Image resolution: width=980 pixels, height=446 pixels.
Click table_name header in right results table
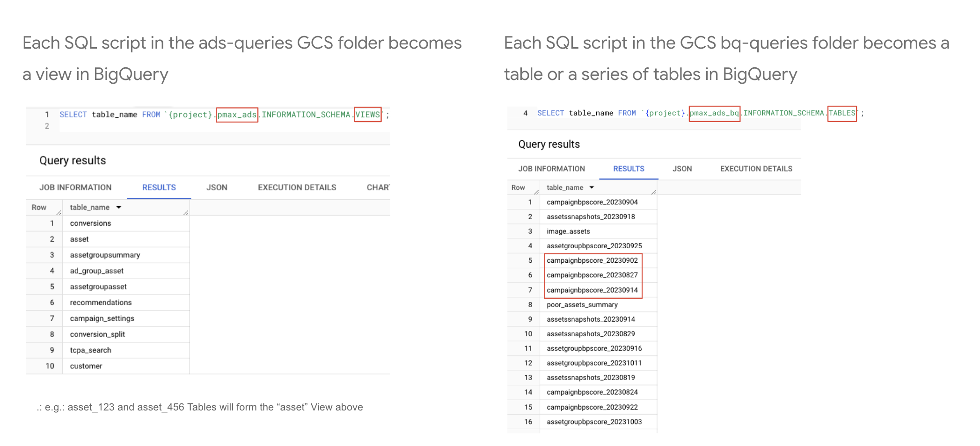point(565,187)
